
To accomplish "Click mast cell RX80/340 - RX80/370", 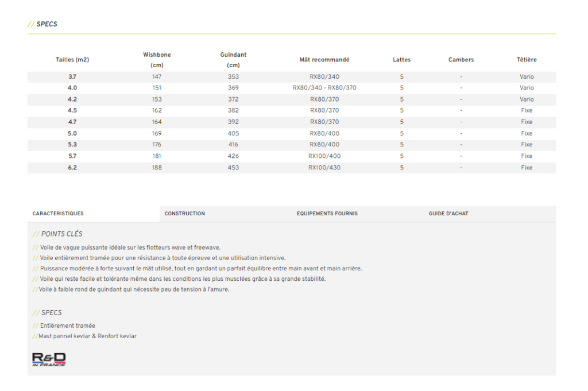I will 324,88.
